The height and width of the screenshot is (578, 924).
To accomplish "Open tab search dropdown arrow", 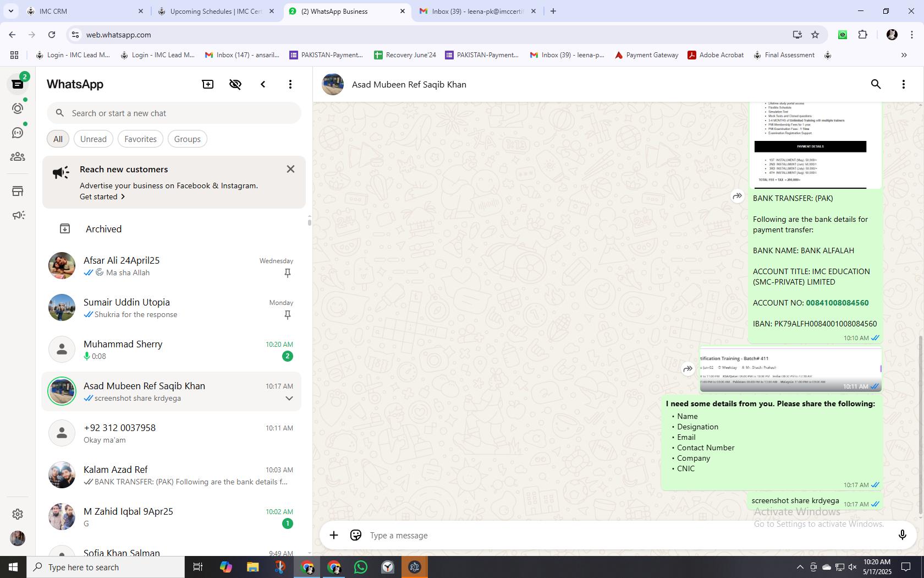I will click(11, 11).
